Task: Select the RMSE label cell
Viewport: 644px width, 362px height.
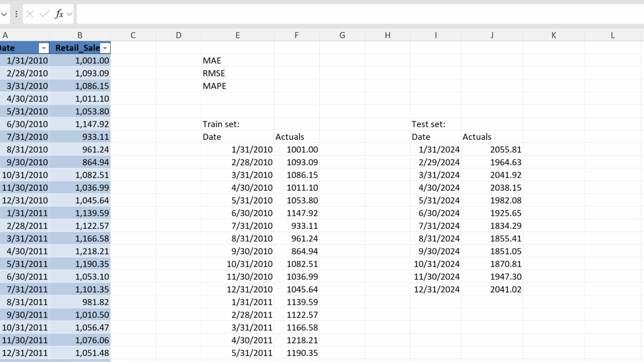Action: (237, 73)
